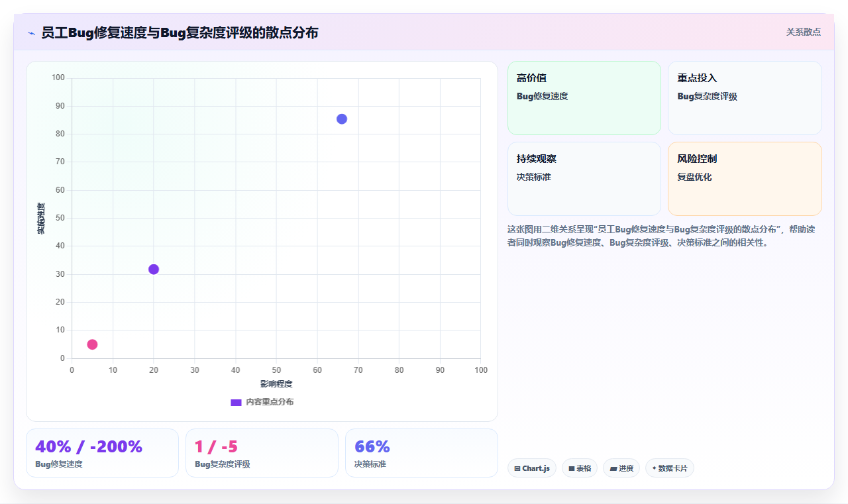Click the lightning icon beside the title
848x504 pixels.
(31, 32)
